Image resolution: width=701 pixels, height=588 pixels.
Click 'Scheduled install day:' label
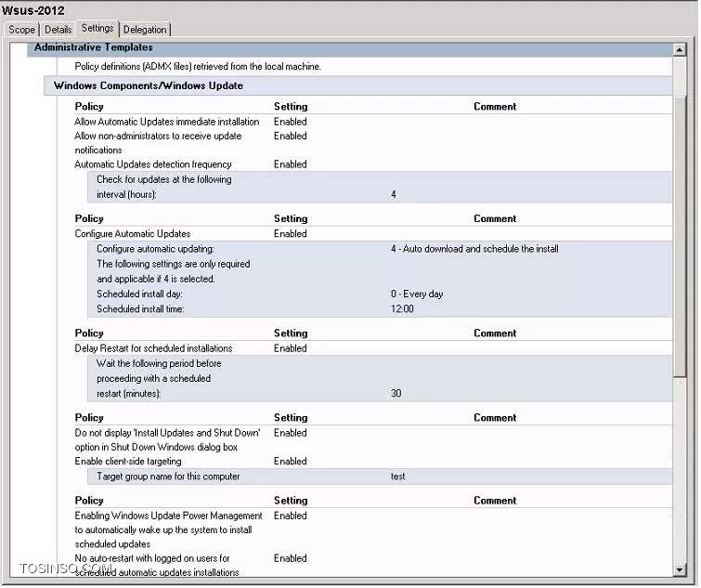pos(139,294)
